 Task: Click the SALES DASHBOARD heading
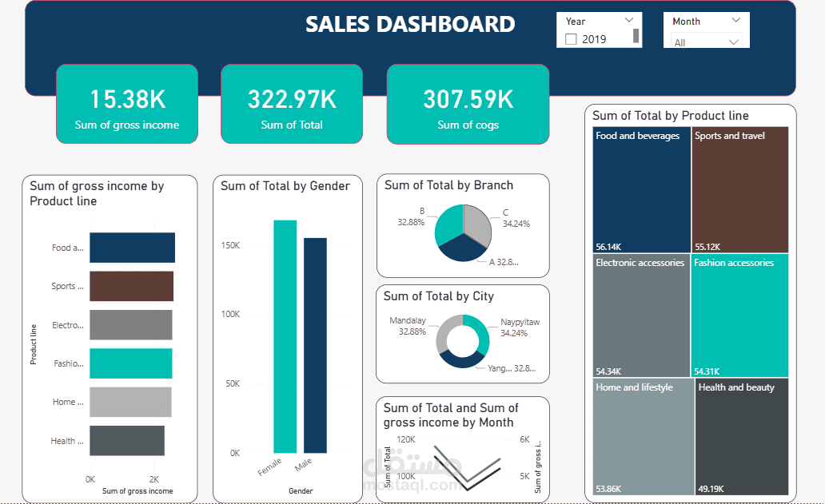point(410,24)
